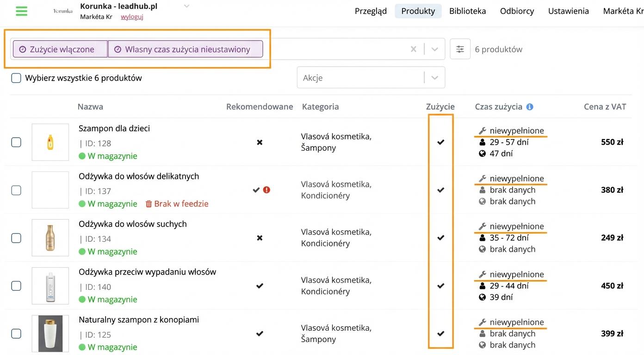Click the Korunka logo

point(62,11)
